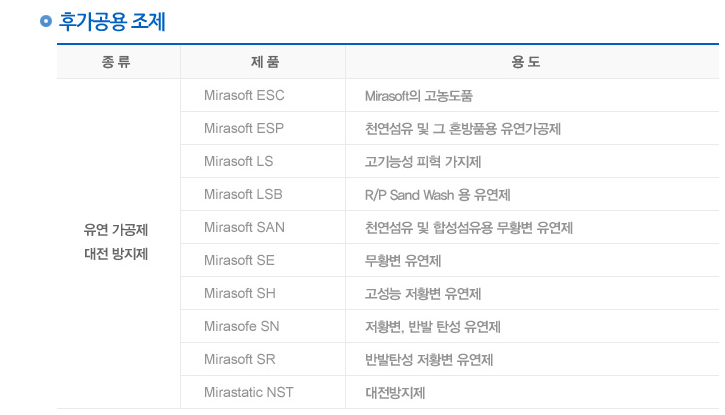Open the Mirasoft SR product entry
This screenshot has height=415, width=725.
(239, 359)
